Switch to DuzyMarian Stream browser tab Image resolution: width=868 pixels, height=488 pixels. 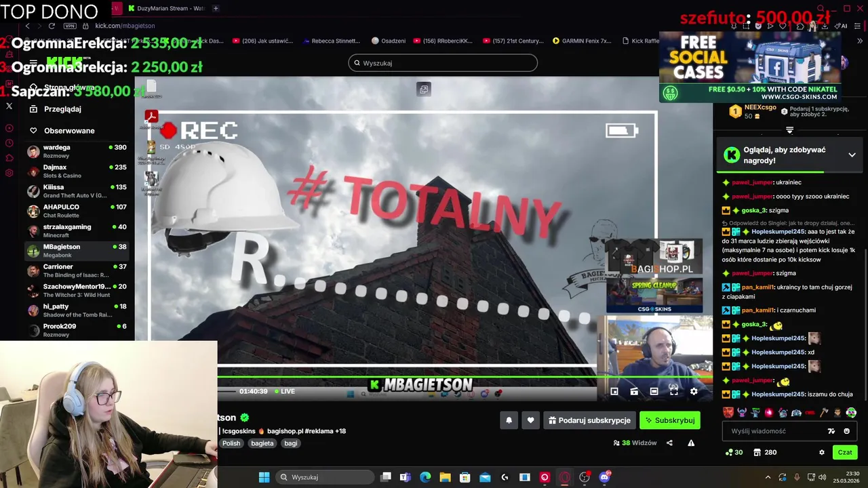(165, 8)
